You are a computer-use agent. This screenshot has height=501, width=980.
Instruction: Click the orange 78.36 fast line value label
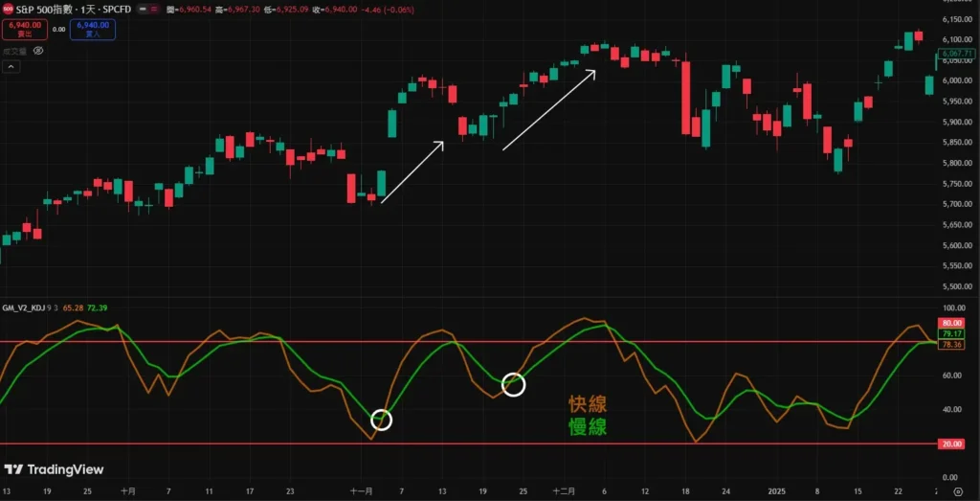950,344
